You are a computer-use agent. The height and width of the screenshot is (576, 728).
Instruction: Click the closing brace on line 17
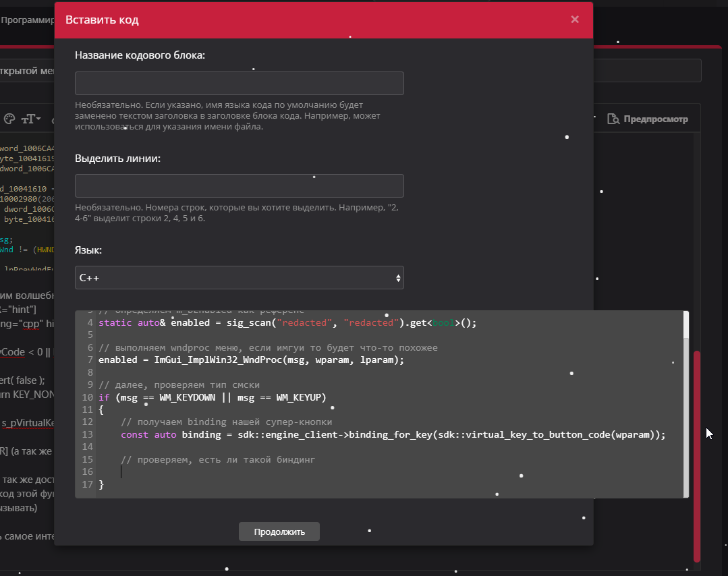pos(101,484)
